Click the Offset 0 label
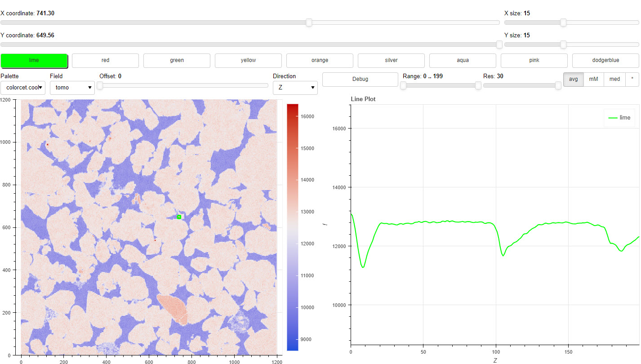The image size is (641, 364). point(111,76)
